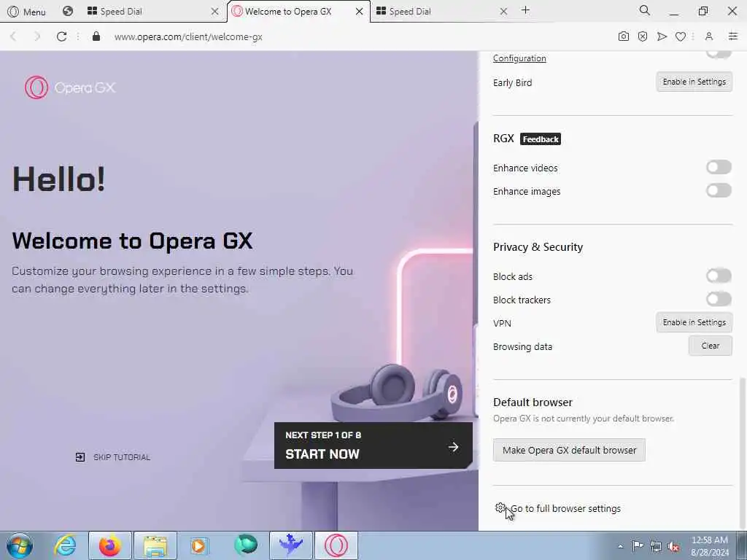Go to full browser settings
This screenshot has width=747, height=560.
coord(565,508)
